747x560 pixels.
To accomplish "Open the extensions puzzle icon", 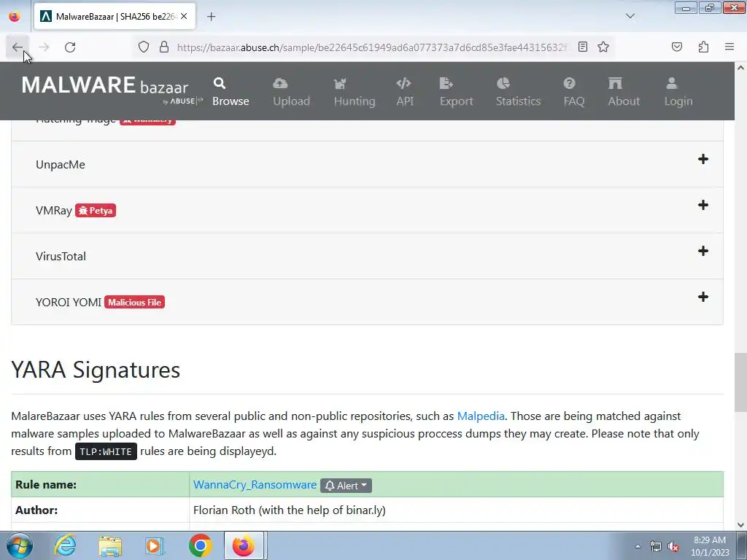I will 703,47.
